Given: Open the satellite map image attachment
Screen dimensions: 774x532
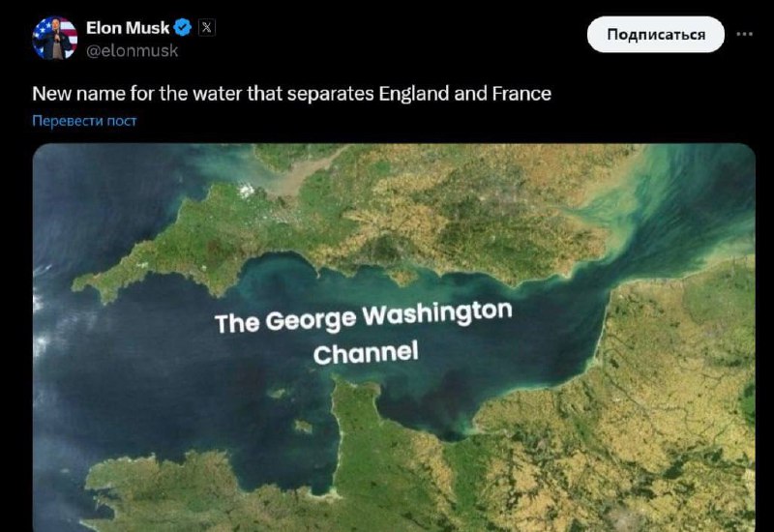Looking at the screenshot, I should click(x=394, y=338).
